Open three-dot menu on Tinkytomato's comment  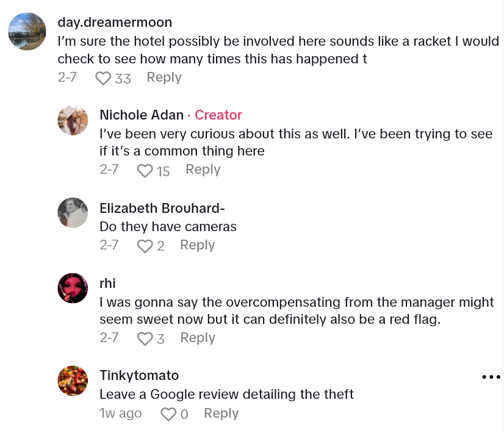pyautogui.click(x=491, y=377)
